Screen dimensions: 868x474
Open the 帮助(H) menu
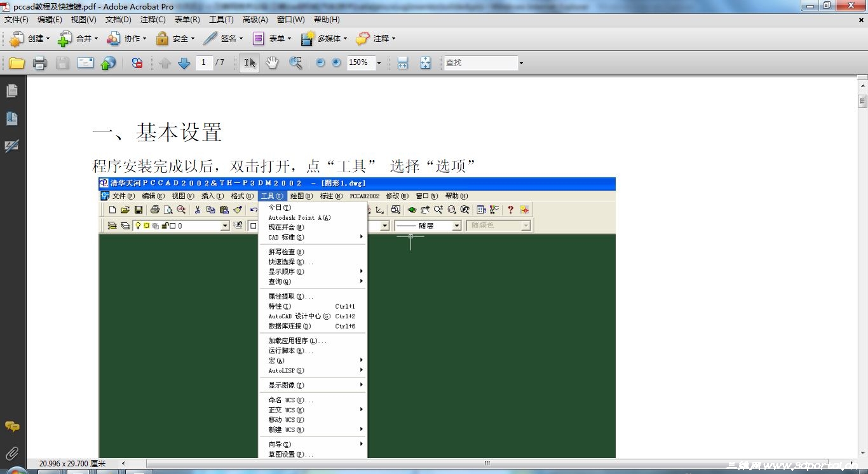pyautogui.click(x=327, y=20)
